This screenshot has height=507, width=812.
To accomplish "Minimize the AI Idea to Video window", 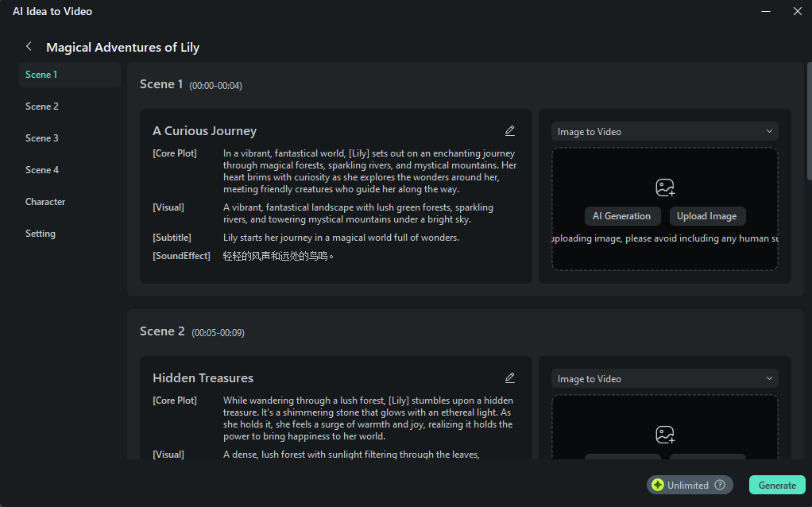I will click(766, 11).
